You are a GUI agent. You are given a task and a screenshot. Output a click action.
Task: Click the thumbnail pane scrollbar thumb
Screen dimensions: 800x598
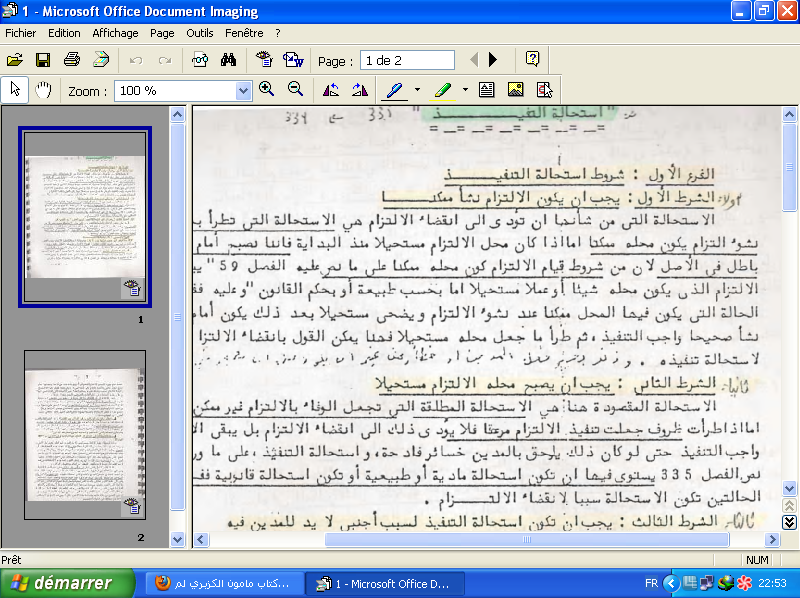pyautogui.click(x=178, y=316)
